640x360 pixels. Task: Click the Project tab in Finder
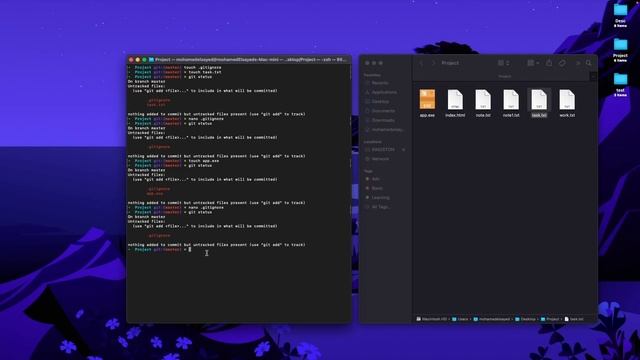point(504,76)
